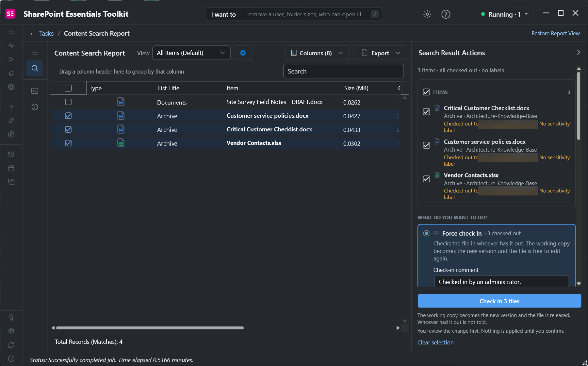Open the history clock icon in sidebar
Viewport: 588px width, 366px height.
pos(11,154)
